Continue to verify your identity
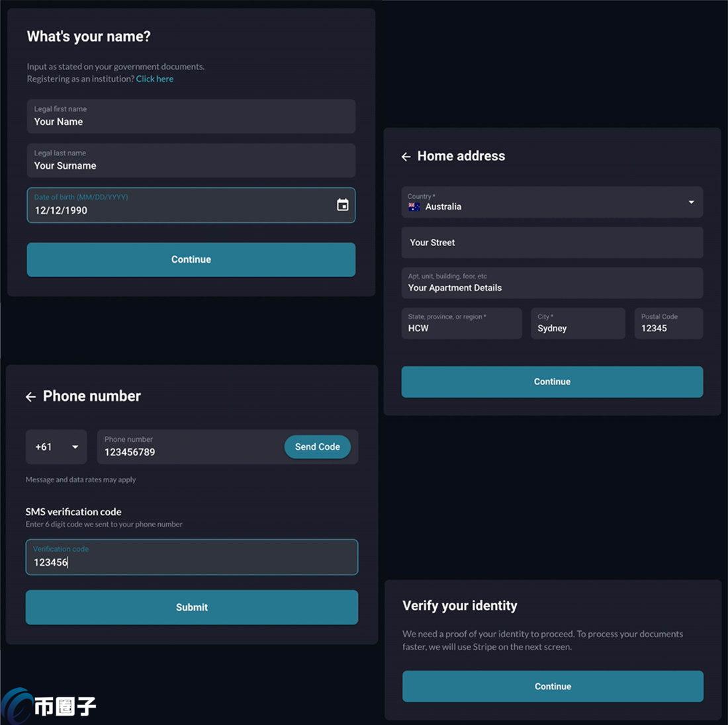Image resolution: width=728 pixels, height=725 pixels. click(x=553, y=687)
